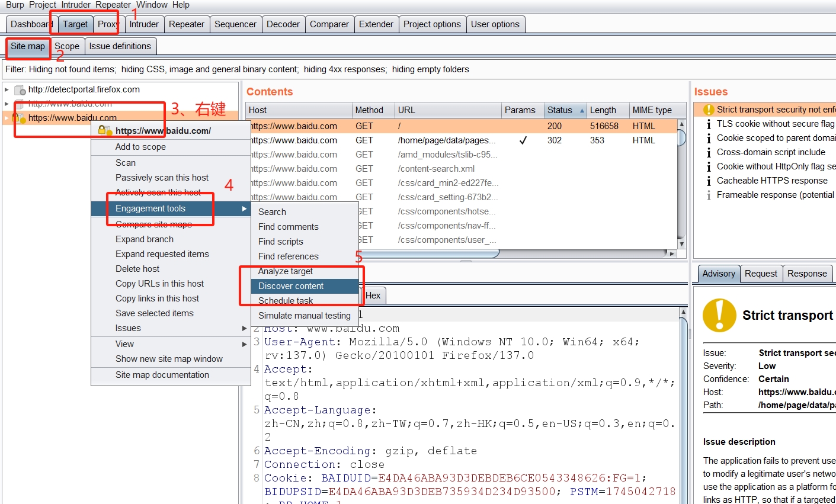Click the info icon next to TLS cookie issue
Viewport: 836px width, 504px height.
pos(709,124)
